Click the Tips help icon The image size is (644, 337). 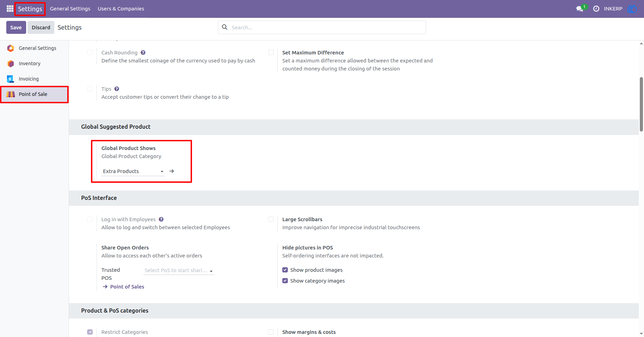point(117,89)
